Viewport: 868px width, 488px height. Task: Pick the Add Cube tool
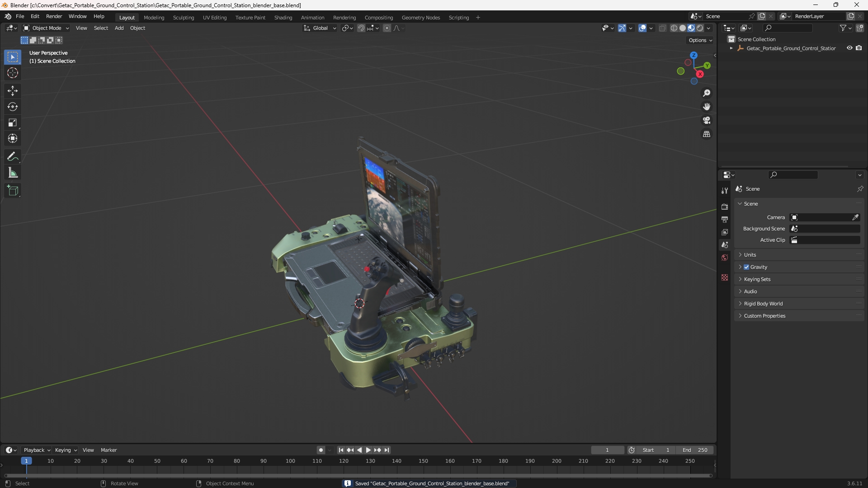(x=13, y=191)
